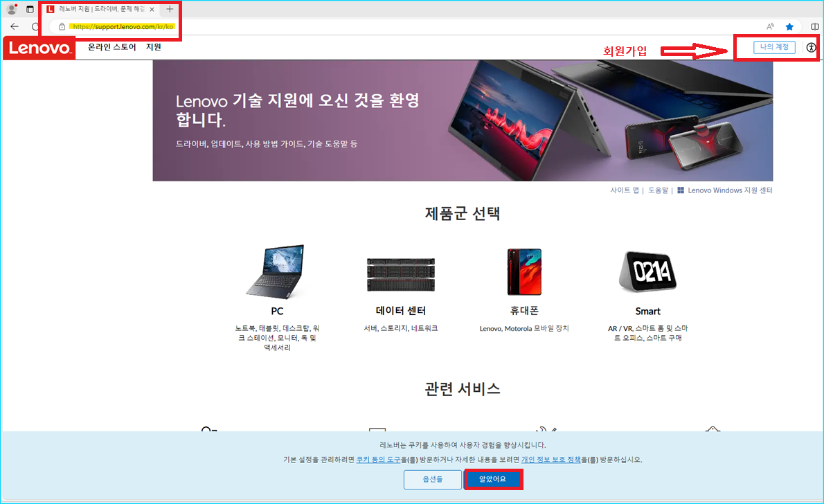Click the 나의 계정 button
The width and height of the screenshot is (824, 504).
(x=774, y=47)
